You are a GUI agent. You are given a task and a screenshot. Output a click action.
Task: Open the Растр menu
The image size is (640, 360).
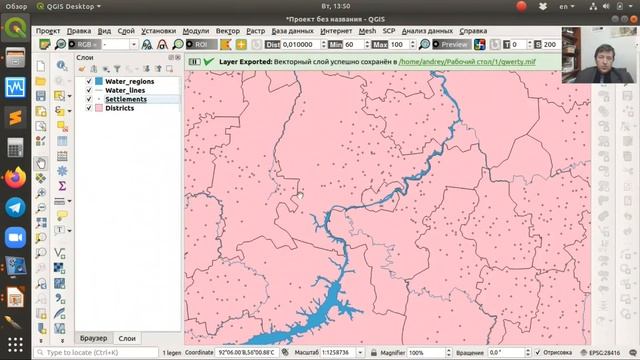[256, 31]
